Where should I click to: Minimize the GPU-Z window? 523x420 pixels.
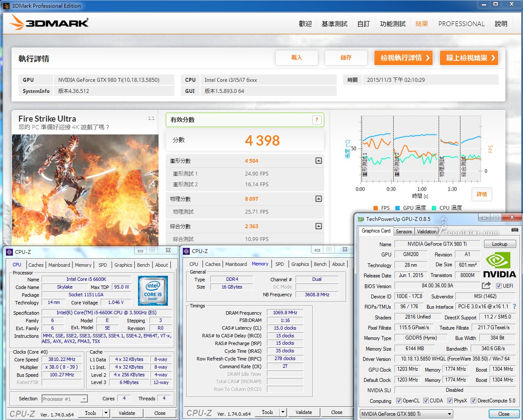484,217
